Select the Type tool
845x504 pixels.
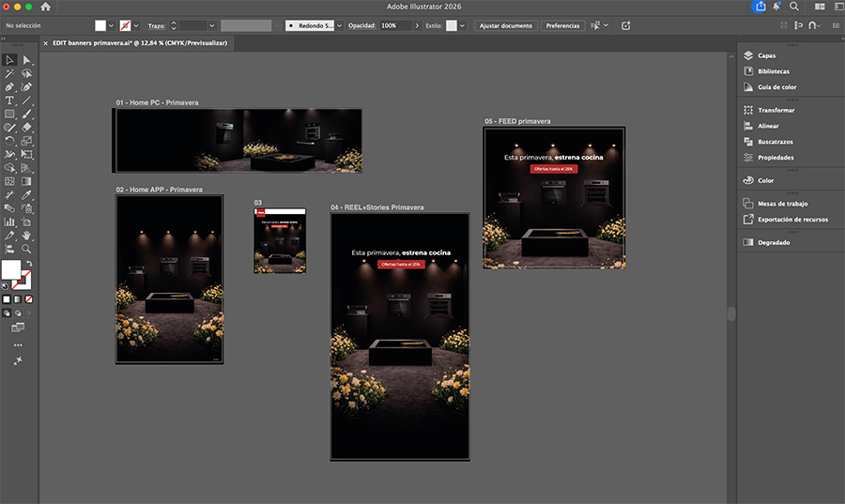pos(9,100)
